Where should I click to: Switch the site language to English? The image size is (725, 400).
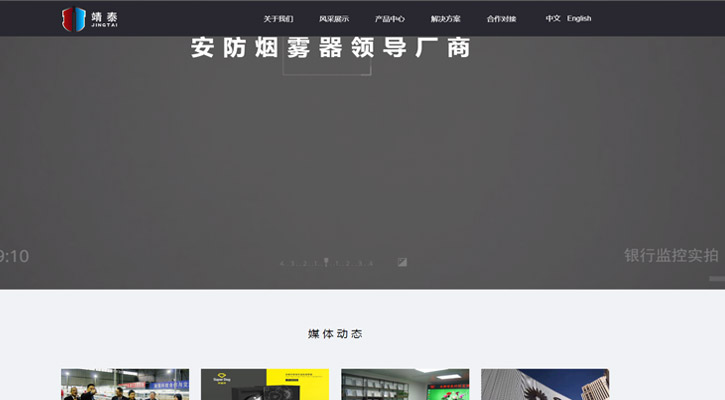[579, 18]
